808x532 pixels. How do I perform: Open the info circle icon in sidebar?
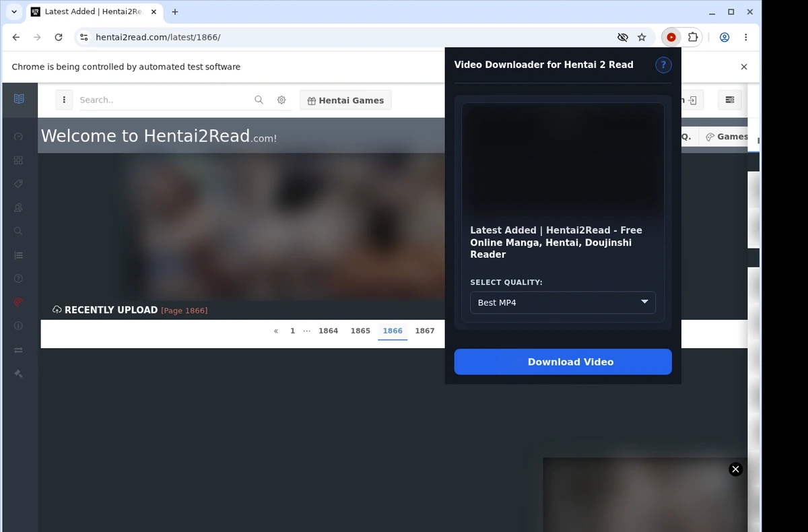point(18,326)
